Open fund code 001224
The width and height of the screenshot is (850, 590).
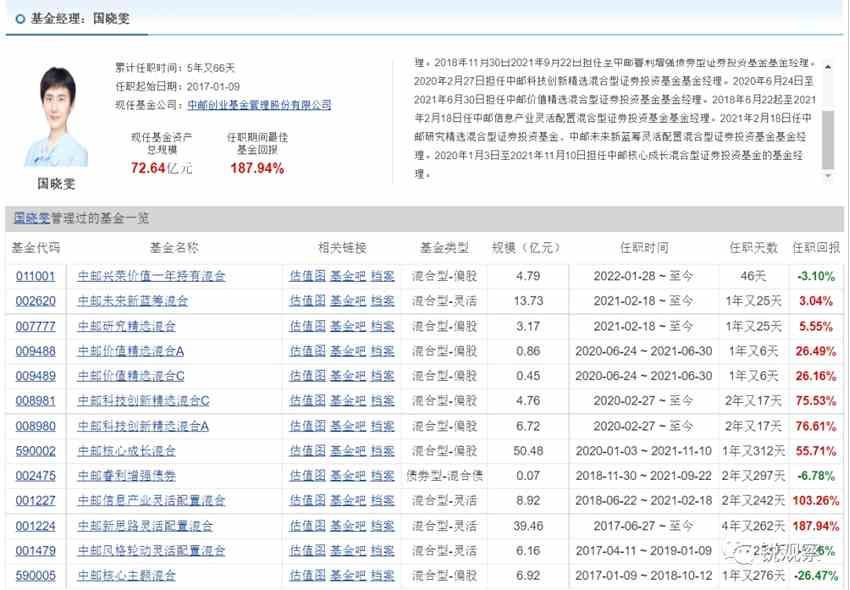pyautogui.click(x=35, y=526)
